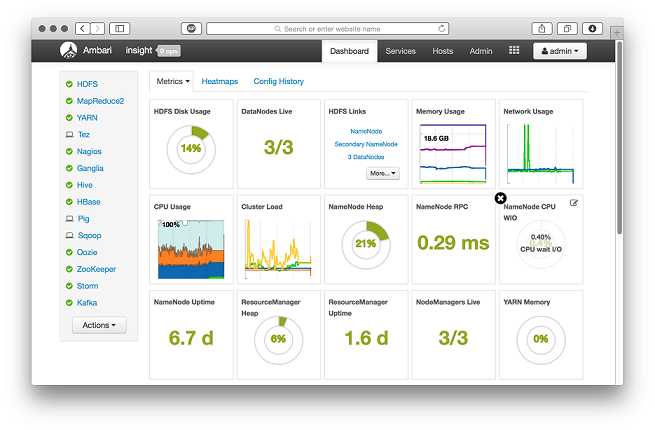Click the green status icon beside Ganglia

click(x=69, y=168)
